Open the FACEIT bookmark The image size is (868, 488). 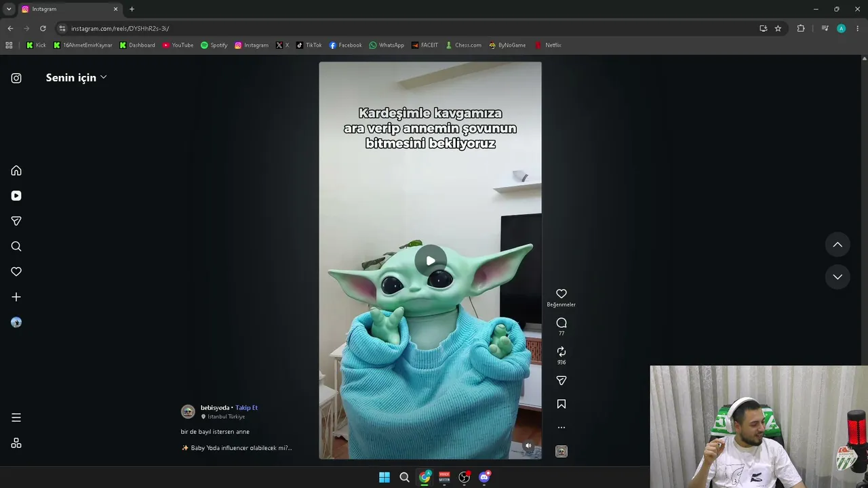[425, 45]
